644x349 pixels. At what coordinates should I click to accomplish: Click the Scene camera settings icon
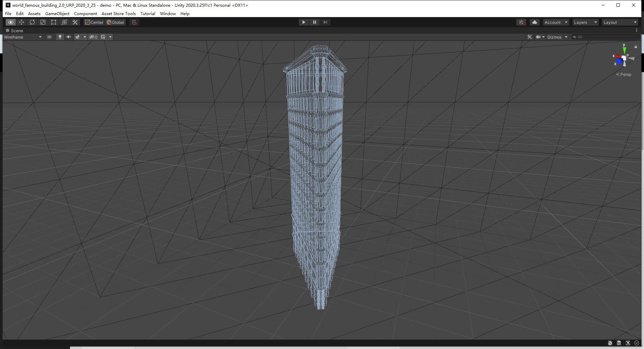[x=538, y=37]
